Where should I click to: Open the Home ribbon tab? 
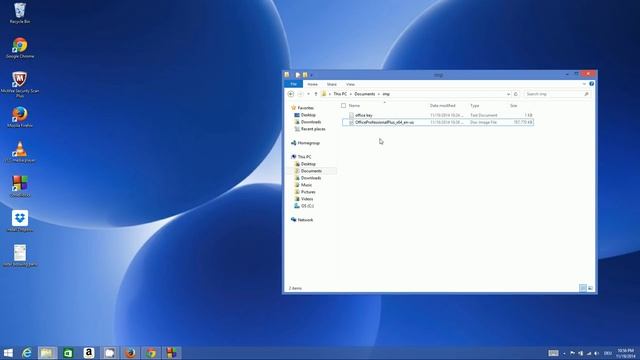[x=312, y=84]
